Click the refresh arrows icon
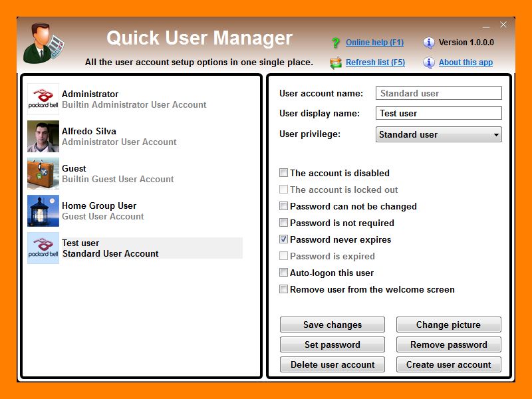The width and height of the screenshot is (532, 399). coord(336,63)
